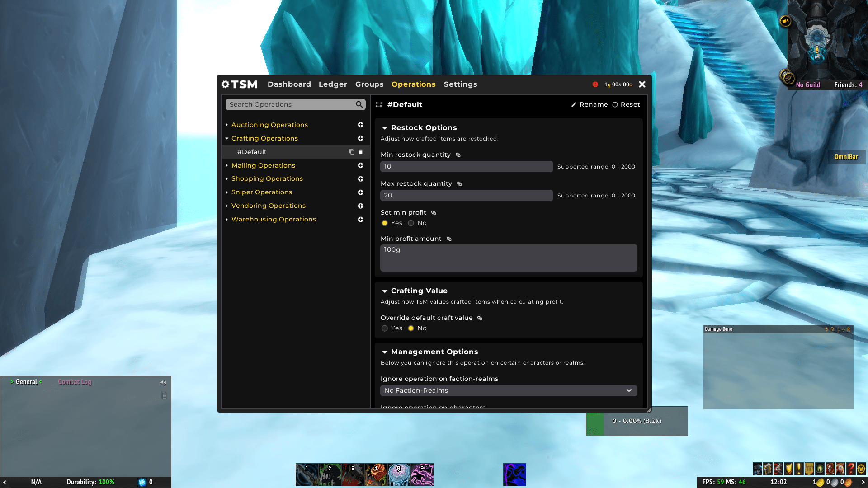868x488 pixels.
Task: Click the chat voice speaker icon
Action: [163, 382]
